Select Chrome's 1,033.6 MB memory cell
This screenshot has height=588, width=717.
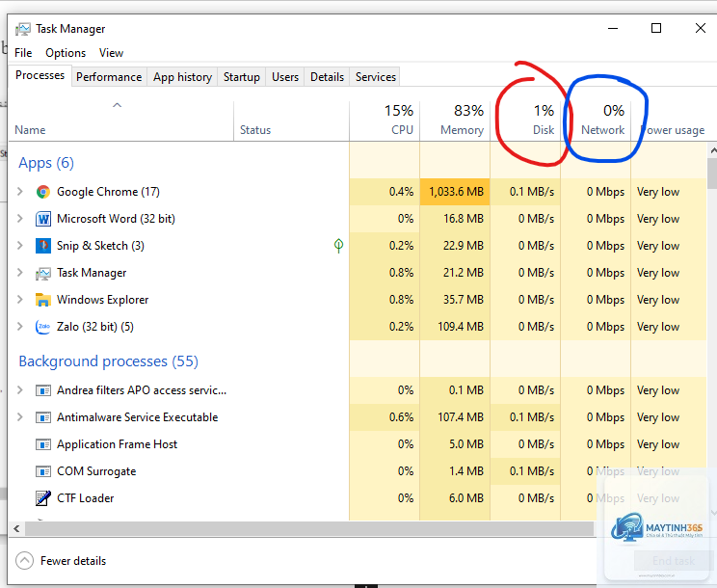455,192
